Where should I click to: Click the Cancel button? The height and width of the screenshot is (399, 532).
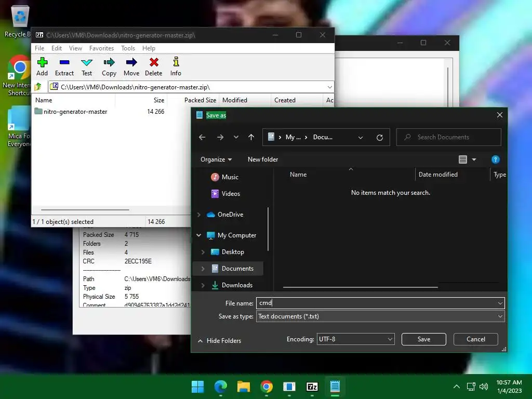click(x=476, y=339)
